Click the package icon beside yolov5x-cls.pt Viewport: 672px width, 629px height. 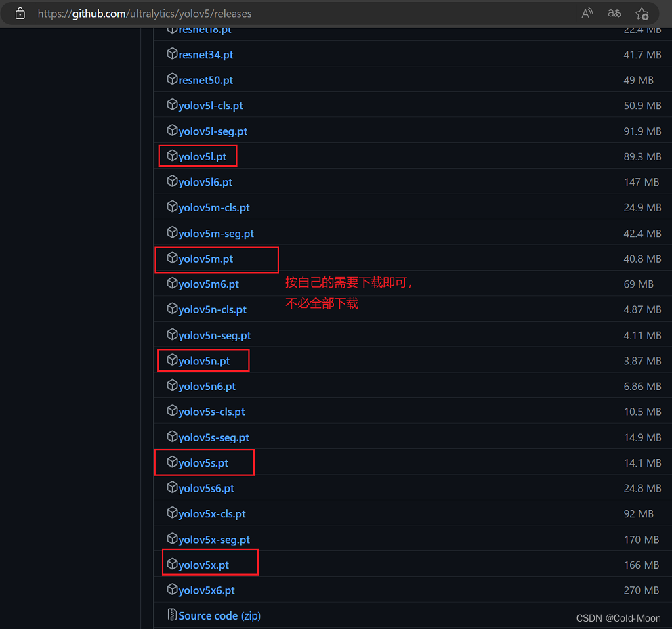172,512
